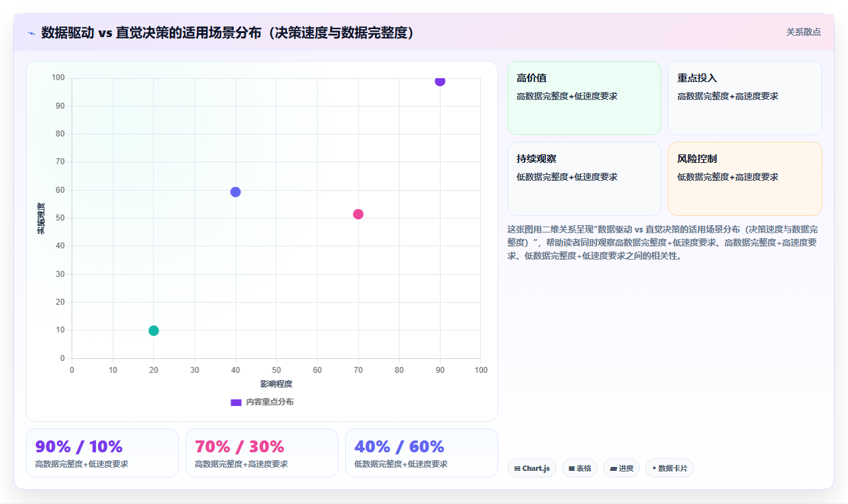Click the icon in the Chart.js tag
Image resolution: width=848 pixels, height=504 pixels.
click(x=517, y=468)
